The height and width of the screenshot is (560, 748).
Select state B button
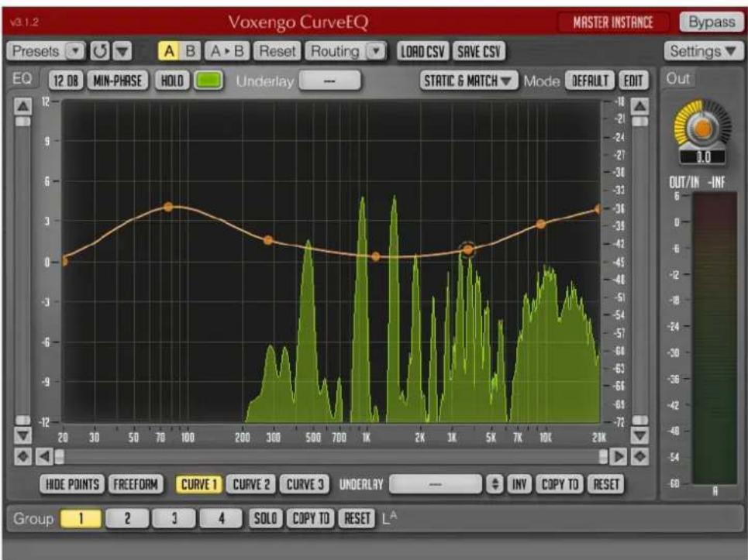point(191,51)
